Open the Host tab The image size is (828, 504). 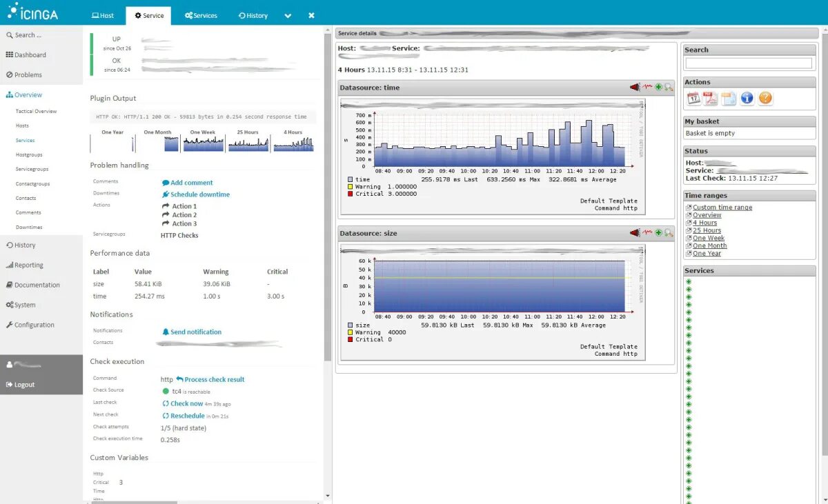click(103, 16)
